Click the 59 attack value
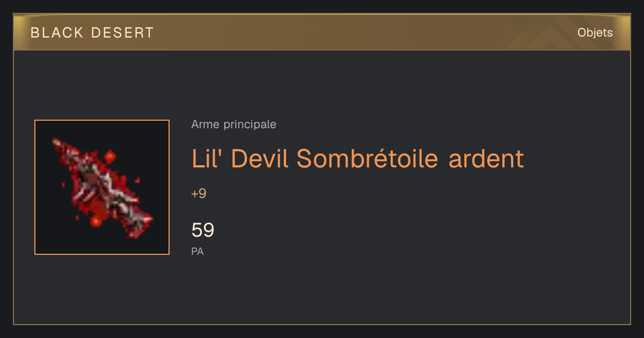 click(x=203, y=230)
